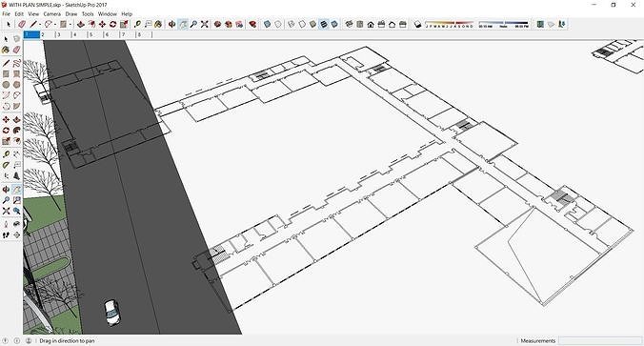Open the Extension Warehouse
Viewport: 644px width, 346px height.
(x=229, y=24)
